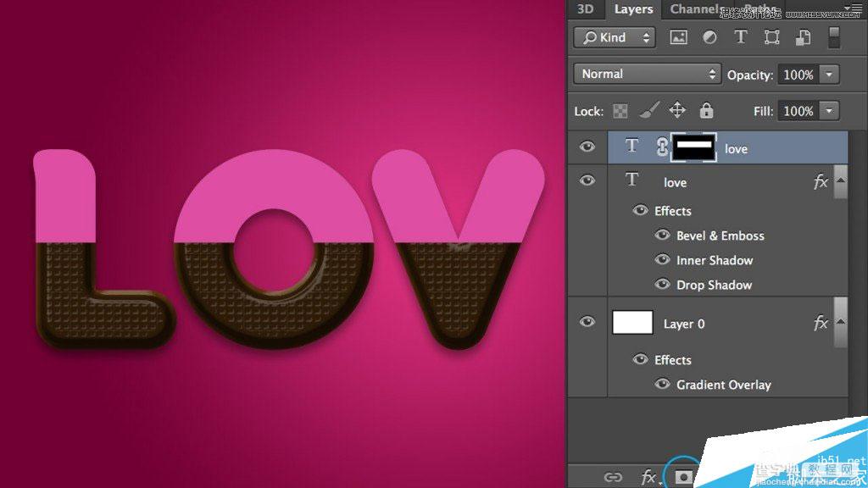
Task: Open the Normal blend mode dropdown
Action: point(647,75)
